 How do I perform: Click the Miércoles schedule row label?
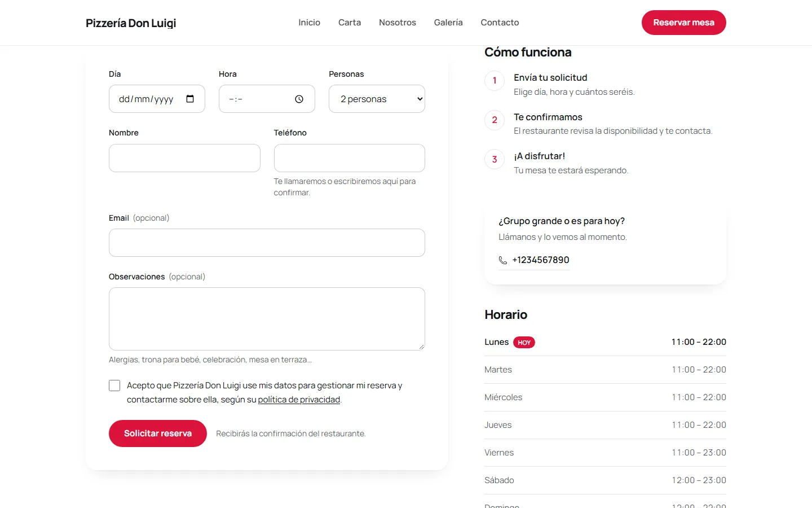(503, 397)
